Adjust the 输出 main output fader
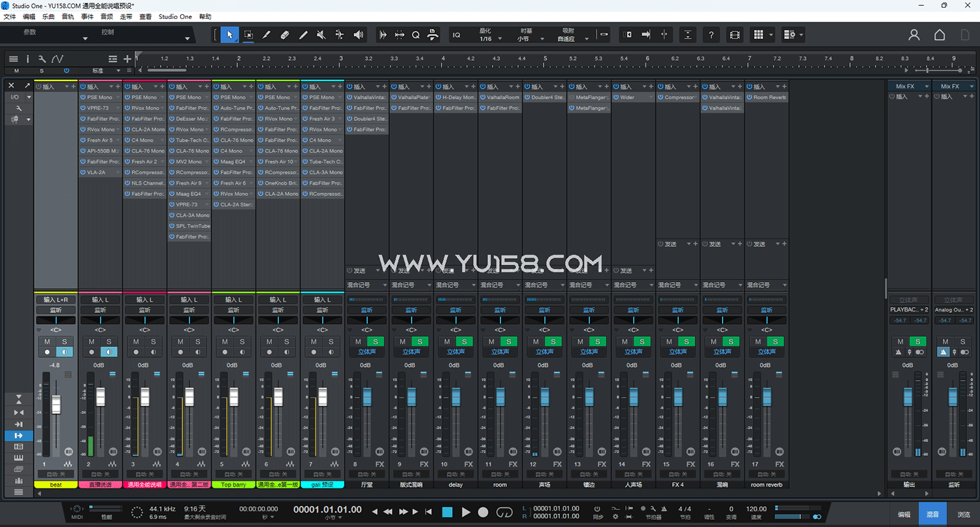 click(907, 396)
